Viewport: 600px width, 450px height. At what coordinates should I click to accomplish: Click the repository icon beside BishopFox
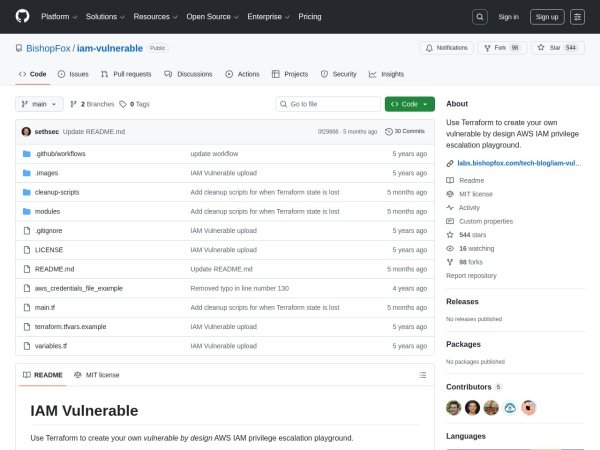coord(19,48)
